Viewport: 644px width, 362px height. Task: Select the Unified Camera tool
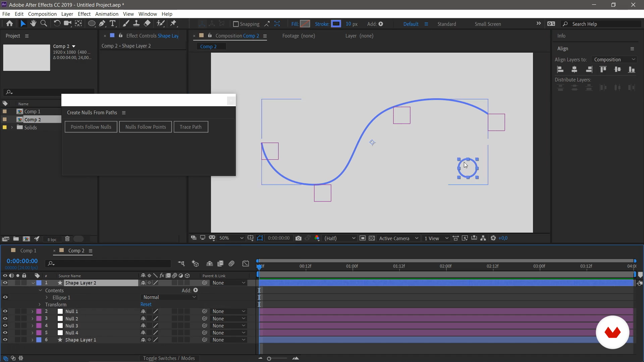[x=67, y=23]
